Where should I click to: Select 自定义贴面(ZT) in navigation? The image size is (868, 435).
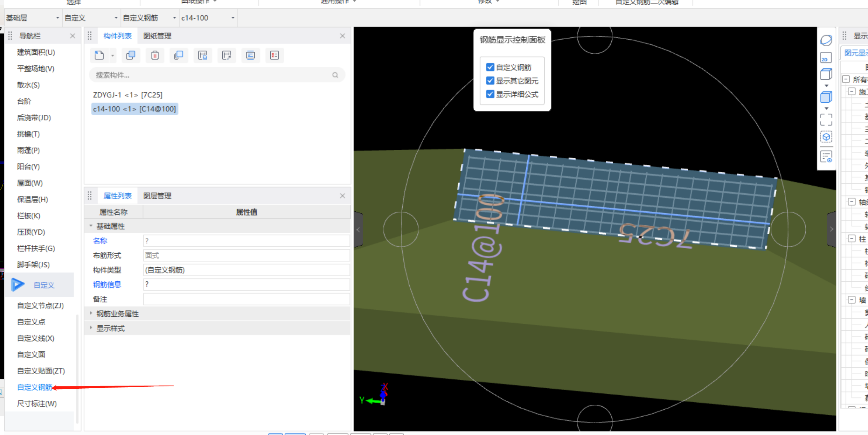[x=41, y=371]
